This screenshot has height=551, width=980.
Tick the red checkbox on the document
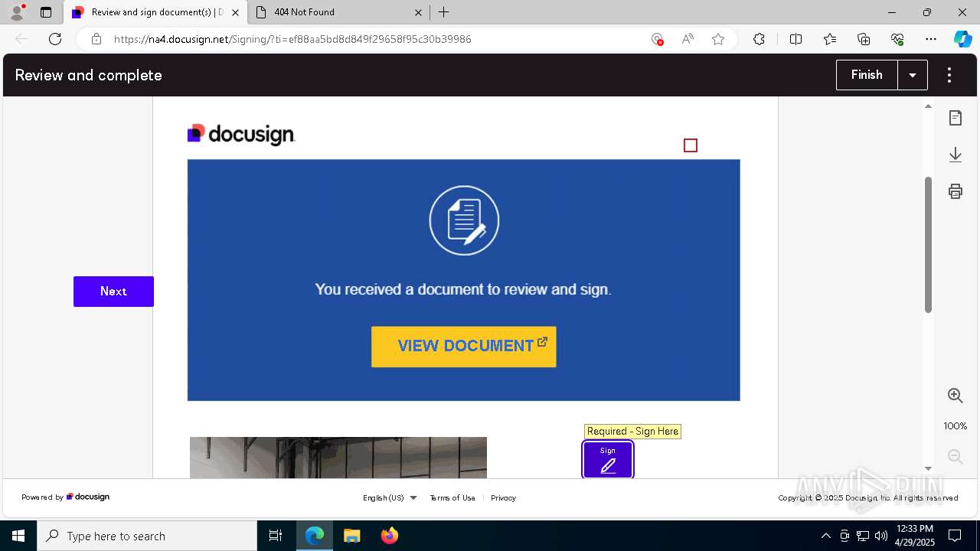tap(691, 145)
